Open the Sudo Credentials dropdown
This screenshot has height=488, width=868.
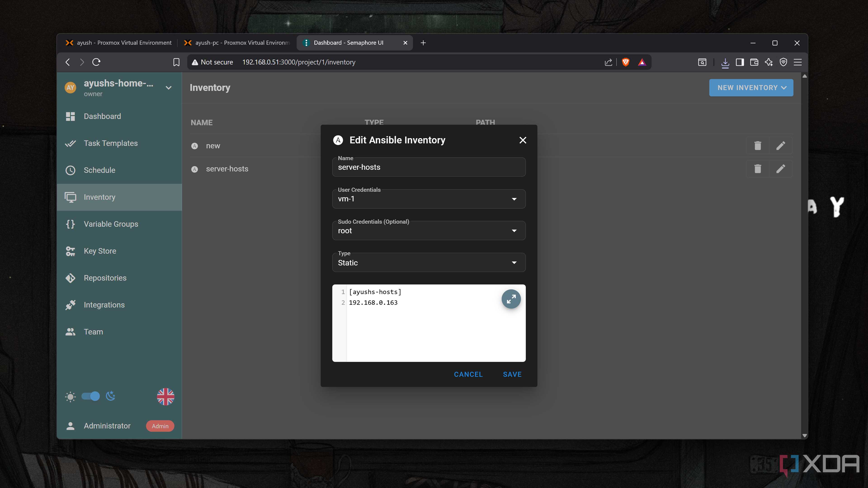[429, 231]
